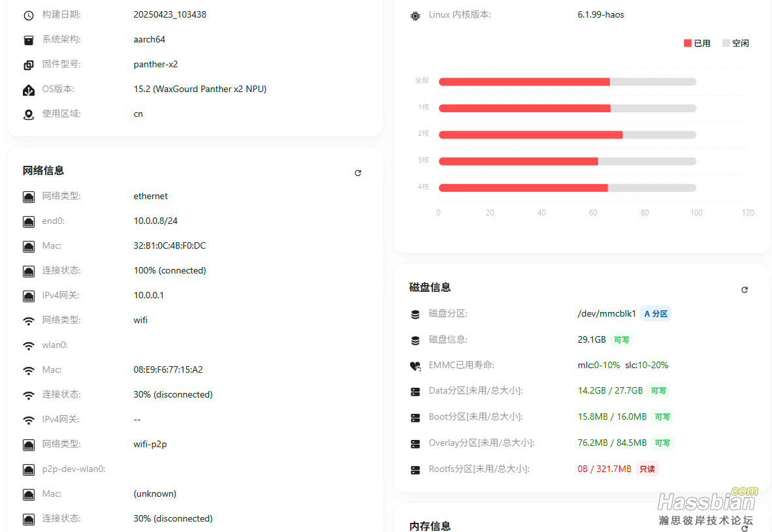Select the kernel version 6.1.99-haos

pos(601,14)
